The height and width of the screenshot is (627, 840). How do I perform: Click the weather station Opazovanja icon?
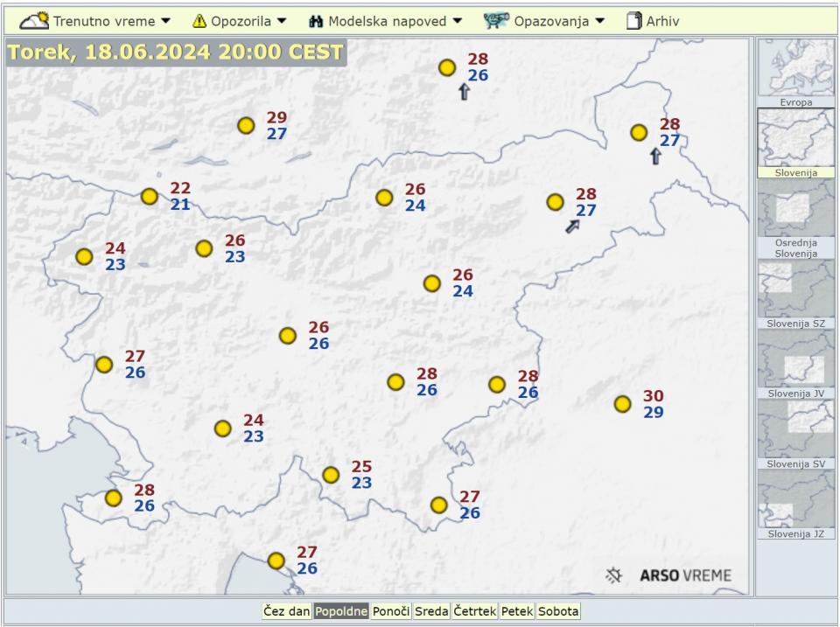(496, 20)
